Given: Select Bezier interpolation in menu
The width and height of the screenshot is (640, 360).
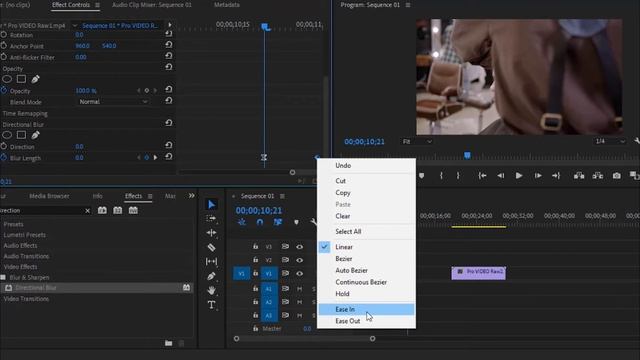Looking at the screenshot, I should tap(366, 259).
